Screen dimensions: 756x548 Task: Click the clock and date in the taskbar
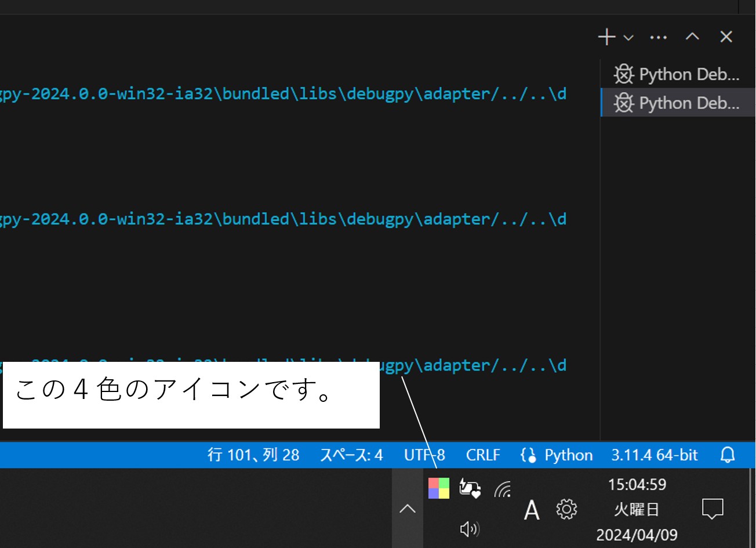click(x=637, y=509)
